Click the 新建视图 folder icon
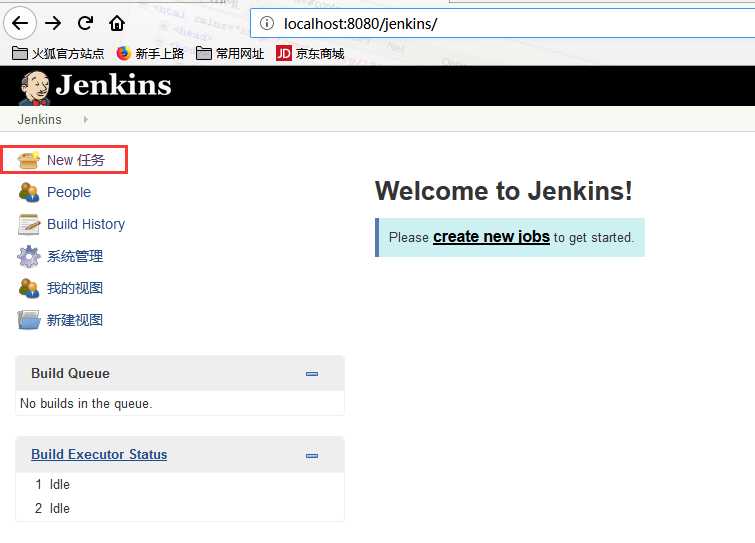The height and width of the screenshot is (543, 755). coord(29,320)
